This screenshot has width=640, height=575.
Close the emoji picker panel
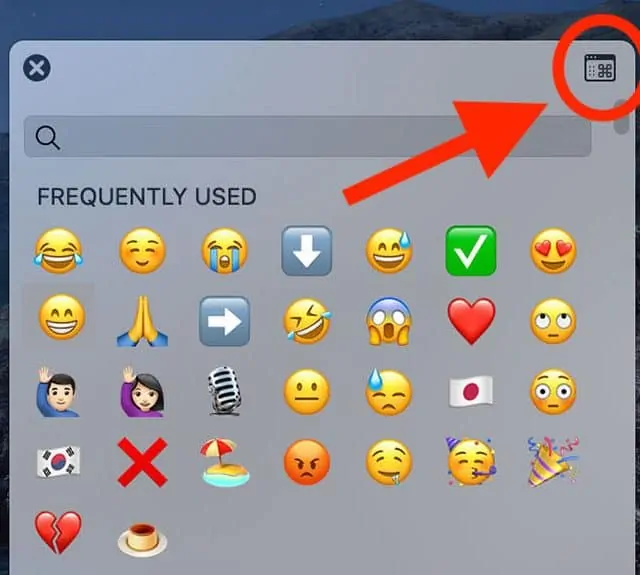(x=37, y=68)
